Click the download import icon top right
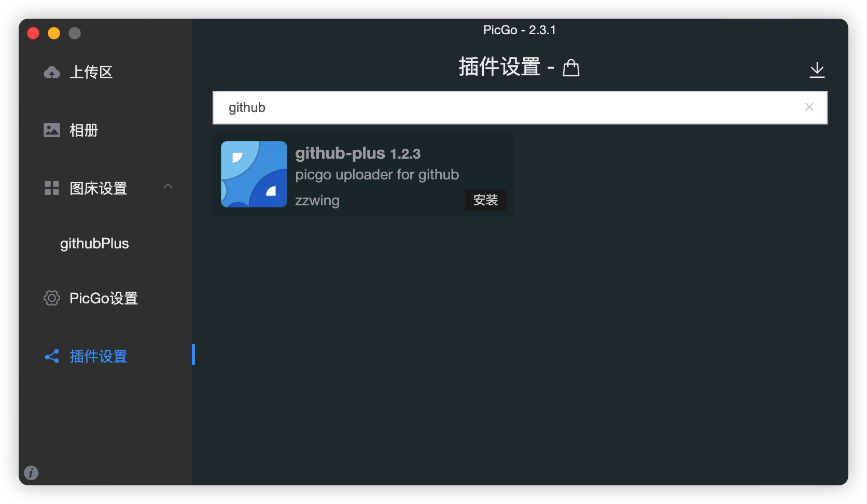The width and height of the screenshot is (867, 504). [x=817, y=69]
